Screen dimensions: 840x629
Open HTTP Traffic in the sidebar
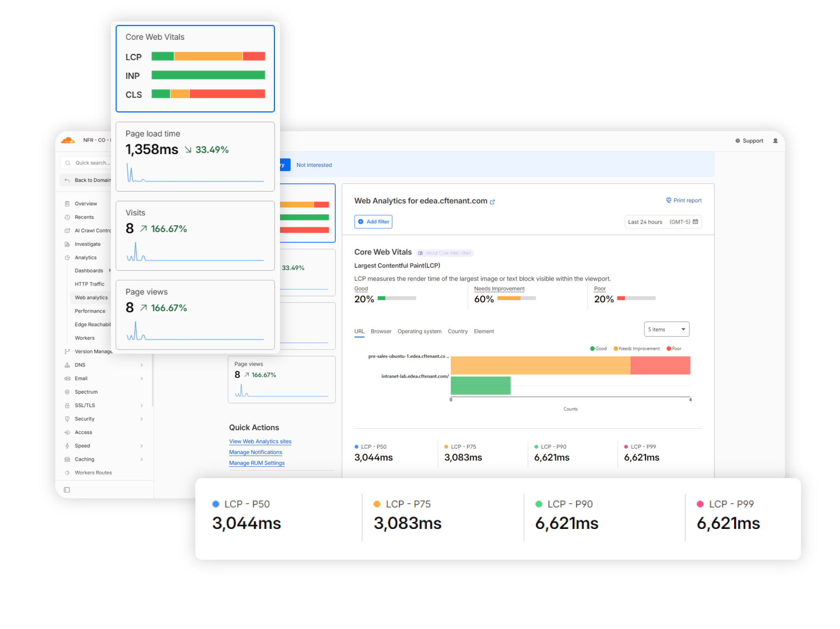[x=89, y=284]
